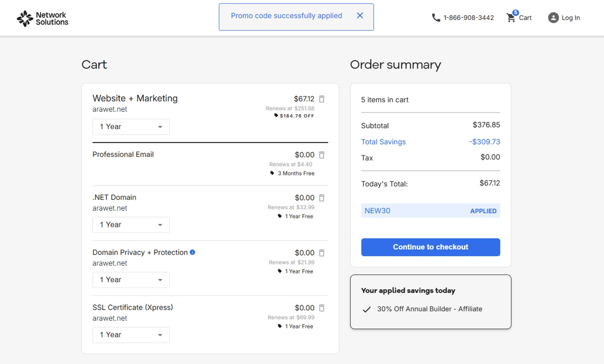Click the Network Solutions logo
The width and height of the screenshot is (604, 364).
pyautogui.click(x=43, y=19)
